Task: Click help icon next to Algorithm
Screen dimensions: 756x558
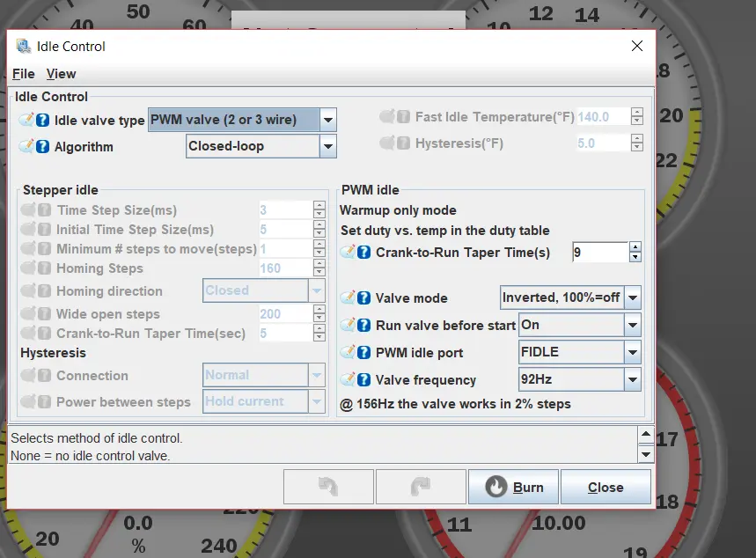Action: 42,146
